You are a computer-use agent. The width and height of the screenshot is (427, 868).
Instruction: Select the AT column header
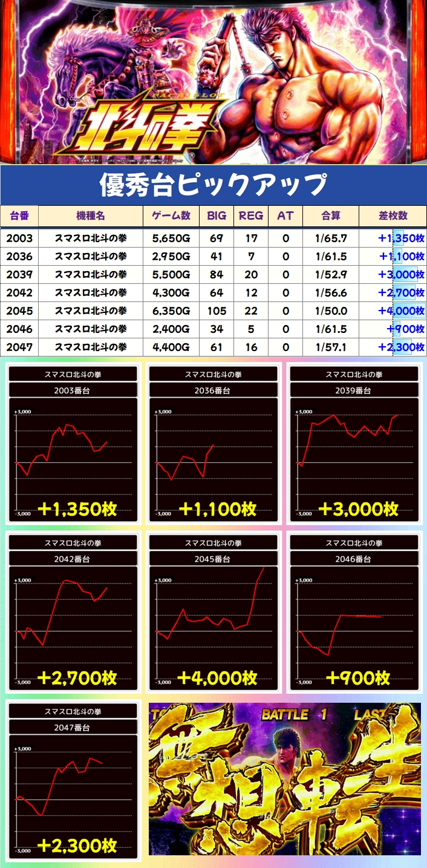coord(285,215)
